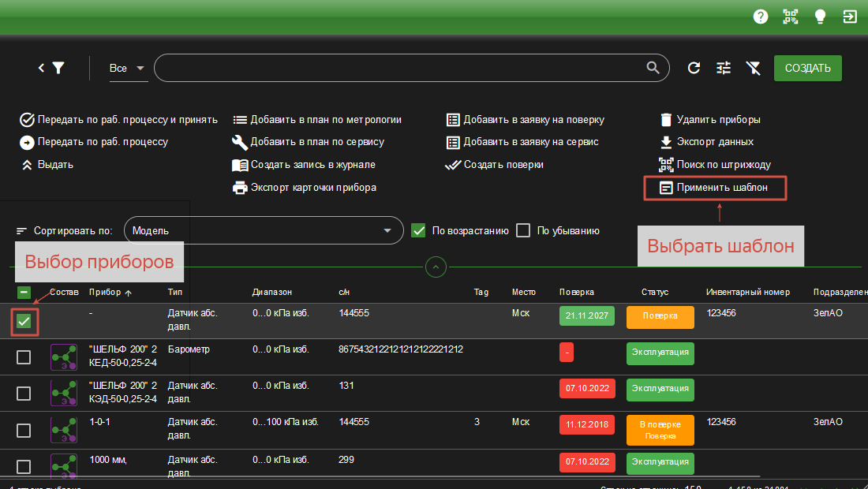
Task: Click 'Создать запись в журнале'
Action: 304,165
